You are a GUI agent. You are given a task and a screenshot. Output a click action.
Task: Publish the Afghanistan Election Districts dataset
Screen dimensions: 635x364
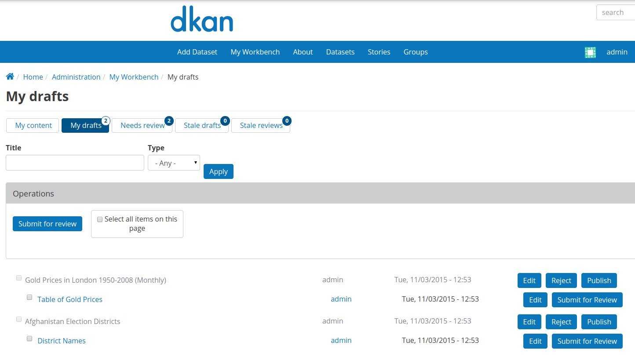click(599, 322)
